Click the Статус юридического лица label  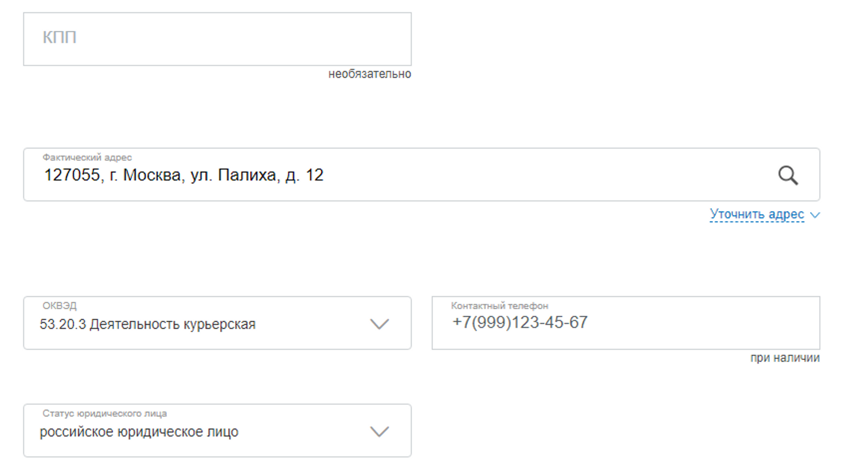pyautogui.click(x=104, y=413)
